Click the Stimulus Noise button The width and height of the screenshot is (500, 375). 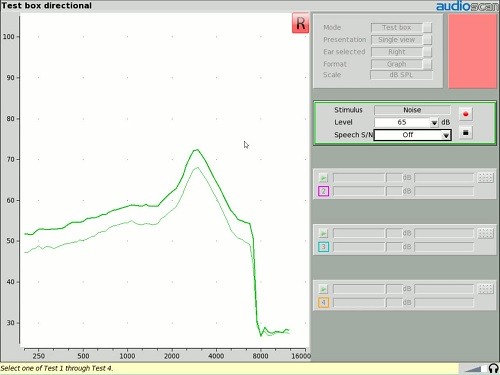coord(412,110)
